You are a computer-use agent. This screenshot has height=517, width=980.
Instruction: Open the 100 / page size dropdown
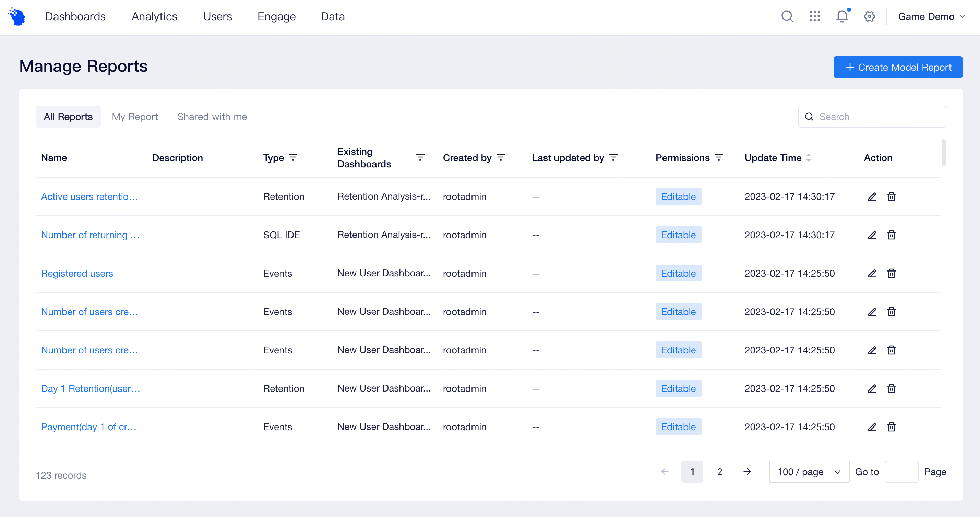pos(809,472)
